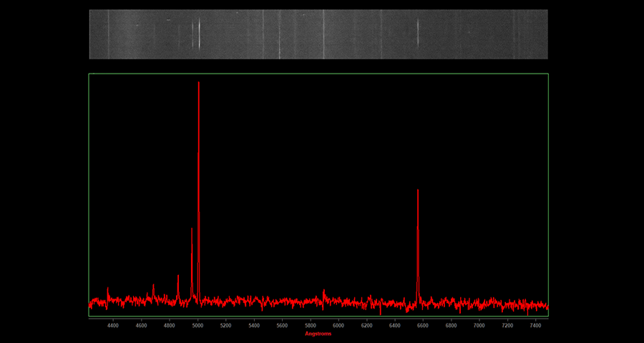Screen dimensions: 644x343
Task: Click the 5200 axis tick label
Action: coord(225,325)
